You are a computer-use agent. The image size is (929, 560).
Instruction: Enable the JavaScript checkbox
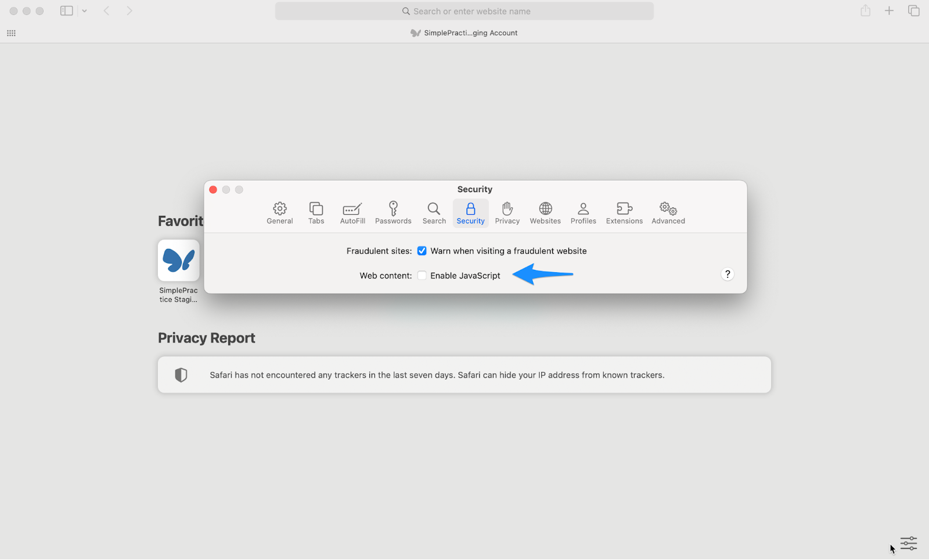point(422,275)
